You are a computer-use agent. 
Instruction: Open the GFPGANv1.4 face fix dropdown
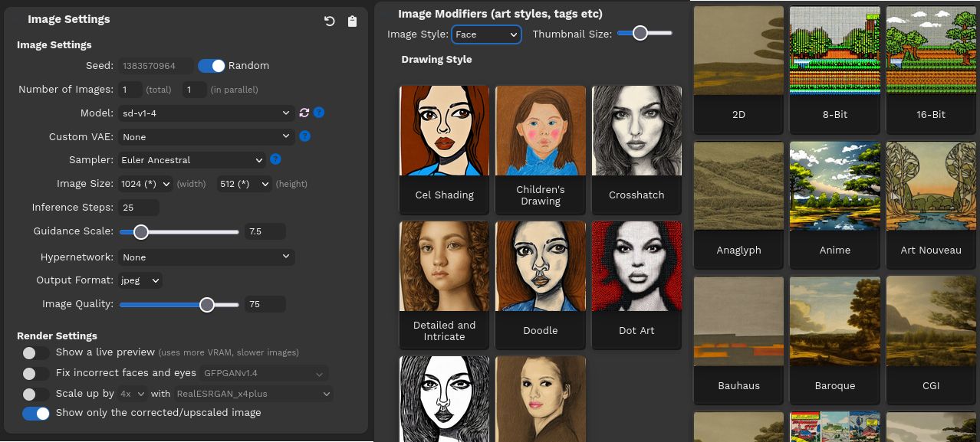click(x=264, y=374)
